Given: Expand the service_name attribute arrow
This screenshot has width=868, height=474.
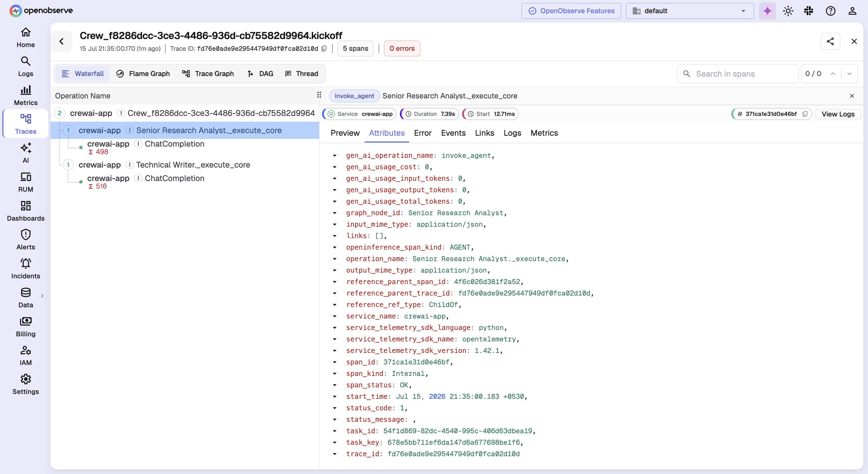Looking at the screenshot, I should [x=334, y=316].
